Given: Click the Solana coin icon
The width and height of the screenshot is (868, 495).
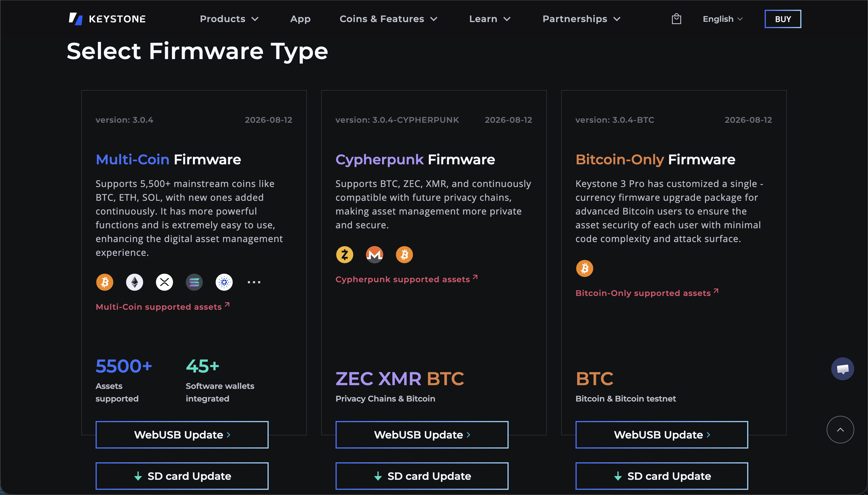Looking at the screenshot, I should click(194, 282).
